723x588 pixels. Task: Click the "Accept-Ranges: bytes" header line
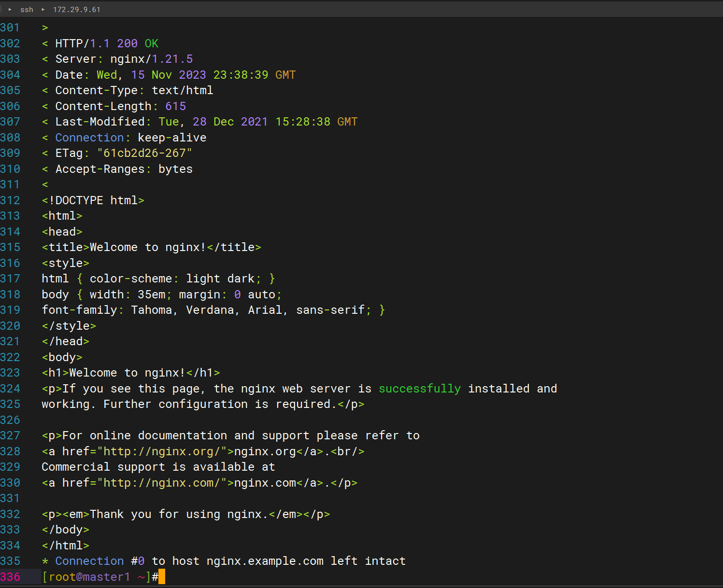coord(117,169)
